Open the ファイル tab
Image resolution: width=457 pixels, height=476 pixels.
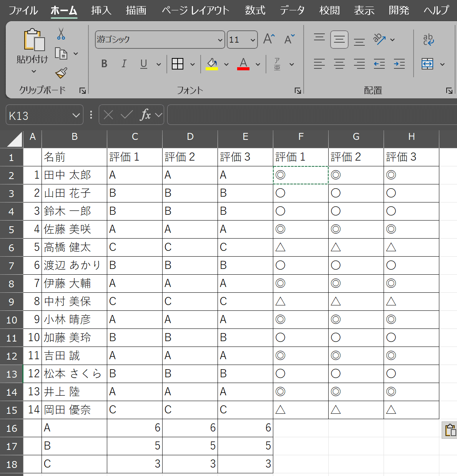[23, 10]
